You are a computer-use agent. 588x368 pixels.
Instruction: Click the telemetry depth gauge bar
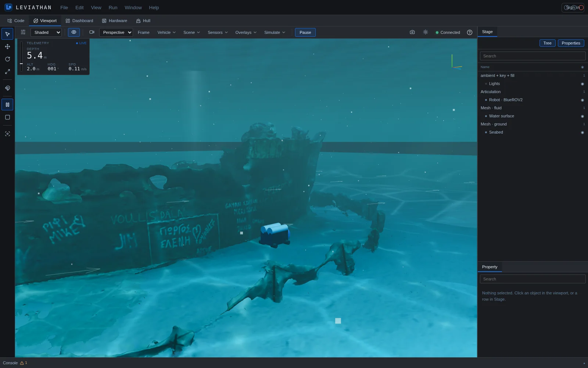point(21,57)
